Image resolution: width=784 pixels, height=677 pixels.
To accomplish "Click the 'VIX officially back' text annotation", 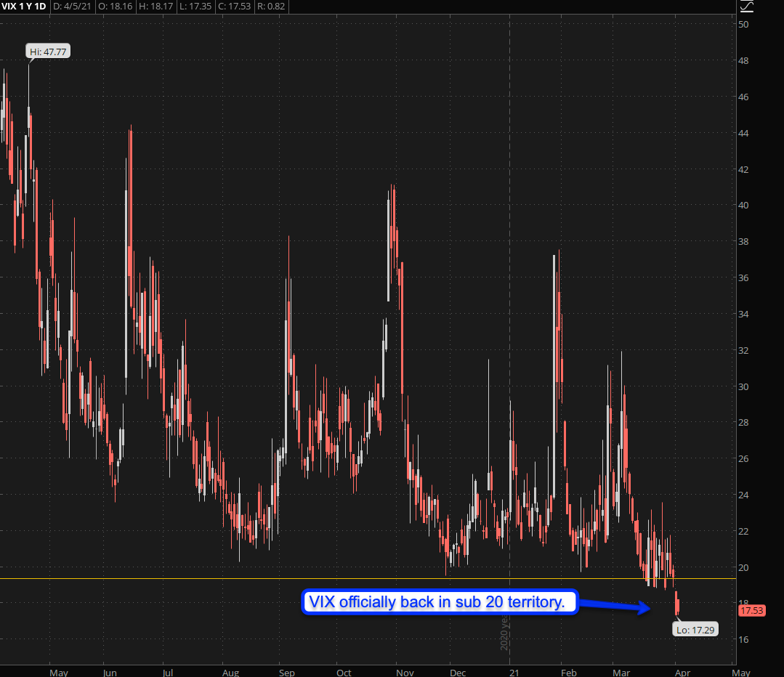I will (x=439, y=601).
